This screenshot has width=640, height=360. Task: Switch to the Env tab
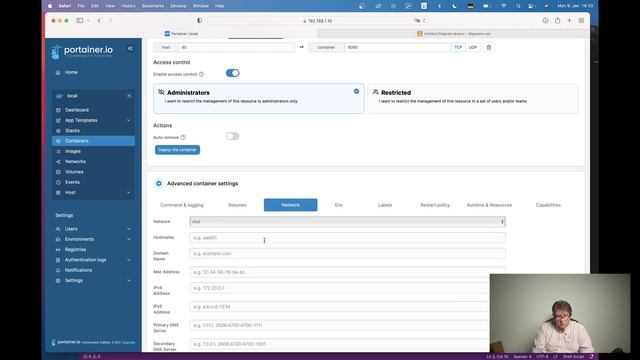pyautogui.click(x=339, y=205)
